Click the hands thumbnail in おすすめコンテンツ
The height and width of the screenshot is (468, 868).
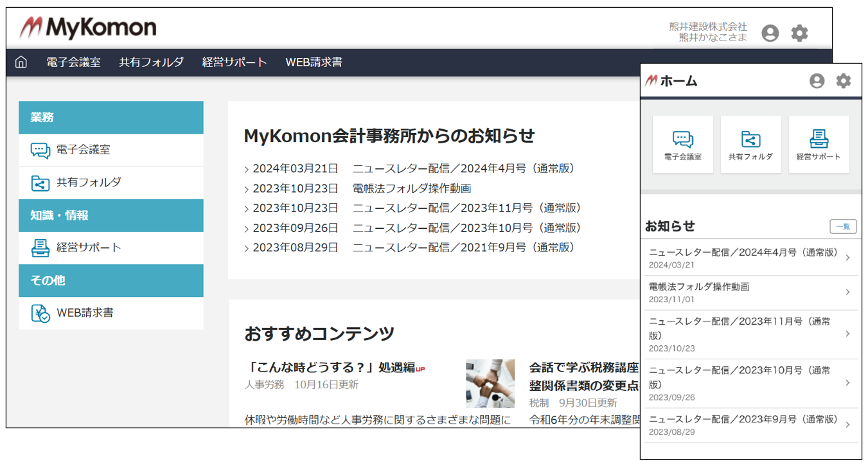pyautogui.click(x=490, y=383)
